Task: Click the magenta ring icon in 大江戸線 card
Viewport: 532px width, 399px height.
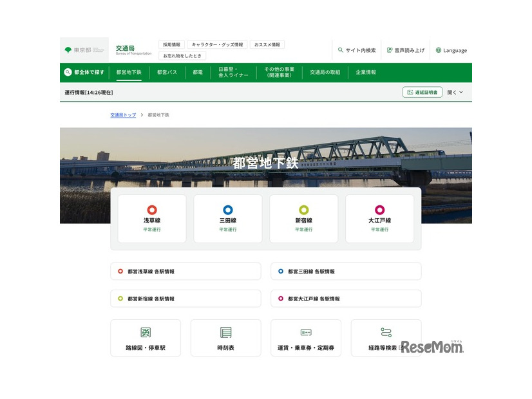Action: point(379,210)
